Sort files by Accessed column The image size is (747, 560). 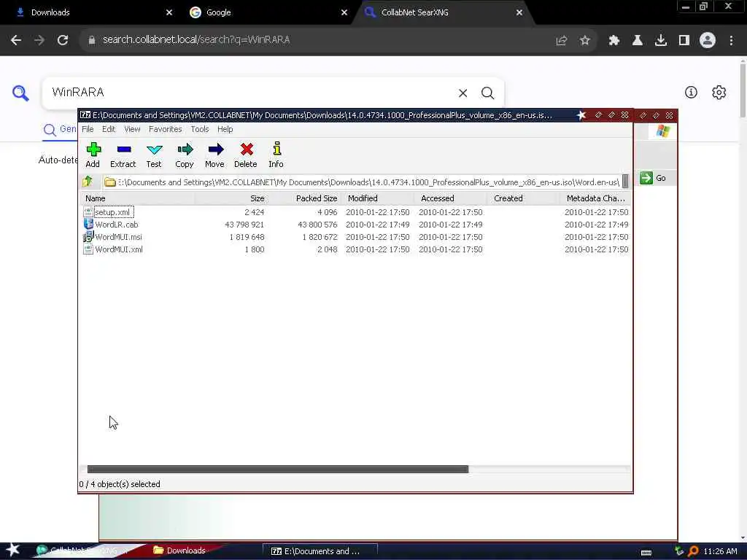pyautogui.click(x=450, y=198)
